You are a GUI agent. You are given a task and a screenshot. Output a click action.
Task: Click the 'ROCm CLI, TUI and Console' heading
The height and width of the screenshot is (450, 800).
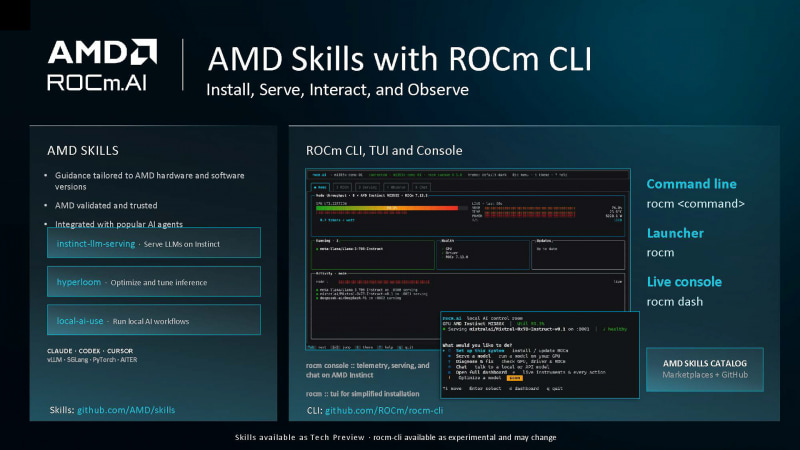(x=384, y=151)
